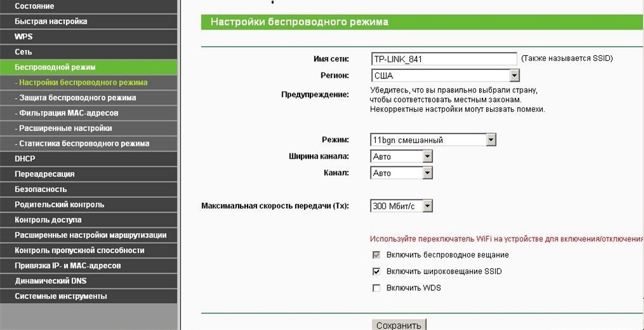Viewport: 644px width, 330px height.
Task: Open the Канал dropdown
Action: (x=402, y=173)
